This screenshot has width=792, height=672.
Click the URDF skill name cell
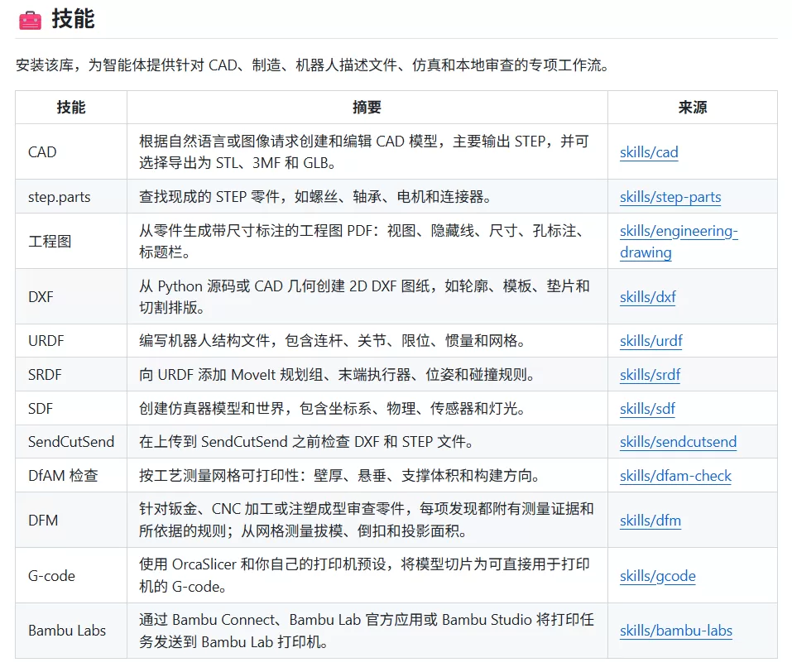(x=71, y=341)
